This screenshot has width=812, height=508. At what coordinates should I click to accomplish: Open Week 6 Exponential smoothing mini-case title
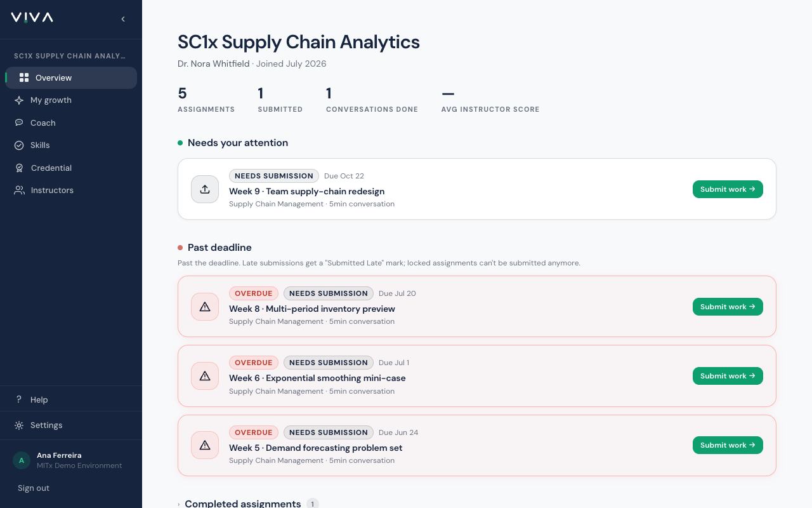point(317,378)
